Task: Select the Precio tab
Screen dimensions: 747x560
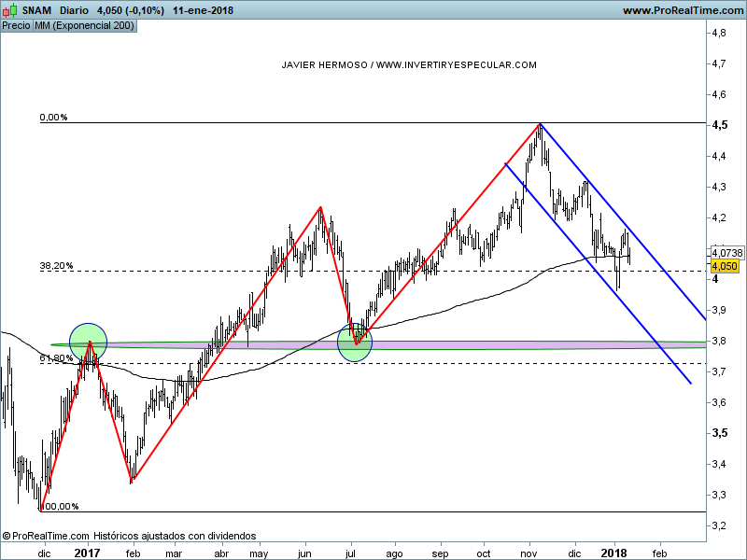Action: coord(16,25)
